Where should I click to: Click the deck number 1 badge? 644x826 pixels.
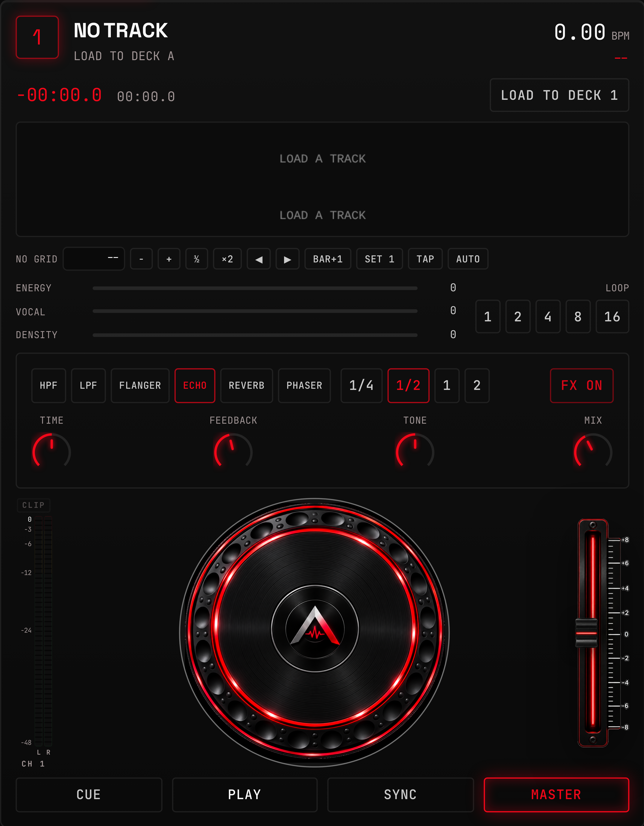click(37, 37)
